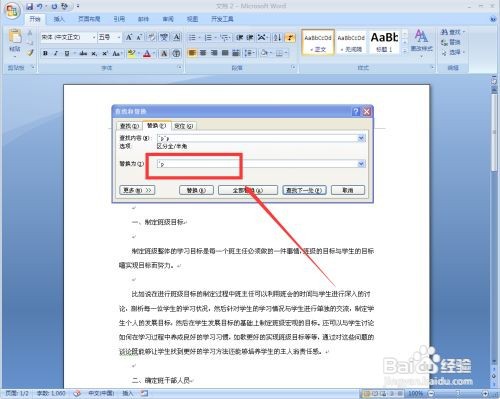
Task: Click the 更多 >> button
Action: coord(137,190)
